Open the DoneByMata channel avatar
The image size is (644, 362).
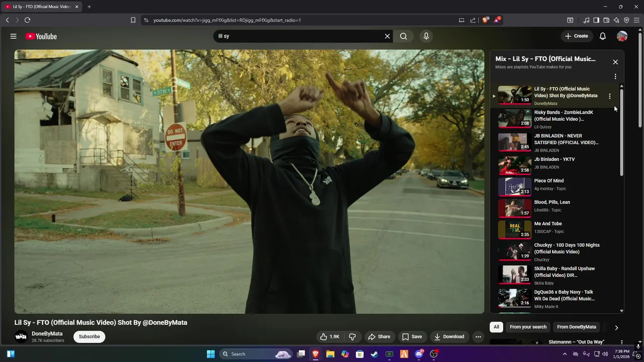point(21,337)
